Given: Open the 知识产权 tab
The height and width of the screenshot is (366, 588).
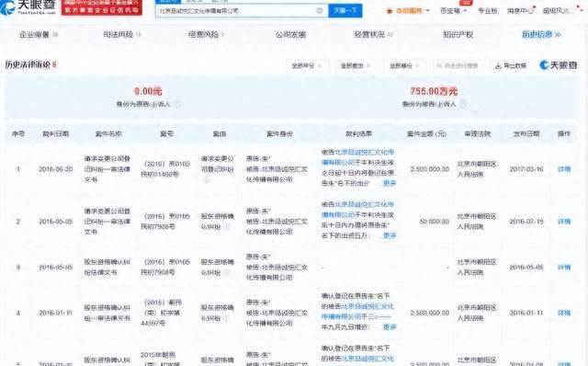Looking at the screenshot, I should coord(458,35).
